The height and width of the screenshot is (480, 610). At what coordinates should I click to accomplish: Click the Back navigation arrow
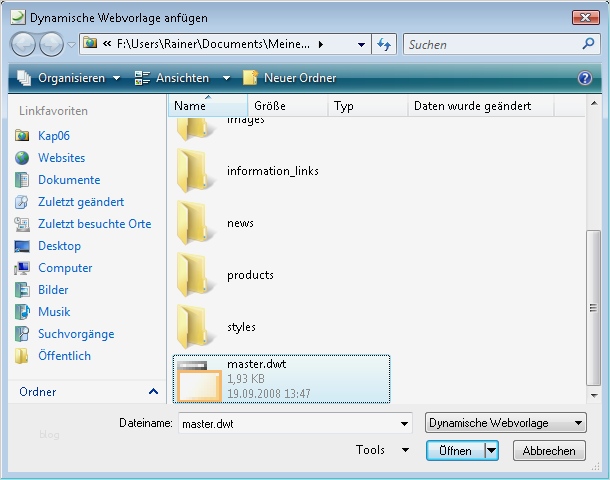23,44
